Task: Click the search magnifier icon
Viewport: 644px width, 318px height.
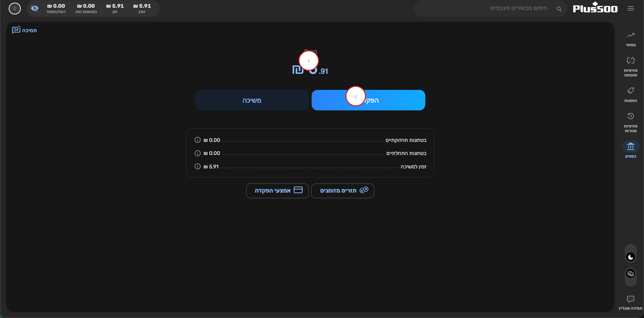Action: tap(559, 9)
